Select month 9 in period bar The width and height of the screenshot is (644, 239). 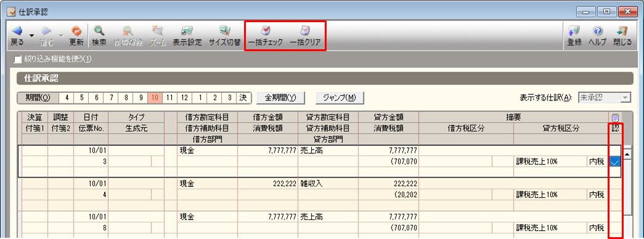tap(141, 98)
